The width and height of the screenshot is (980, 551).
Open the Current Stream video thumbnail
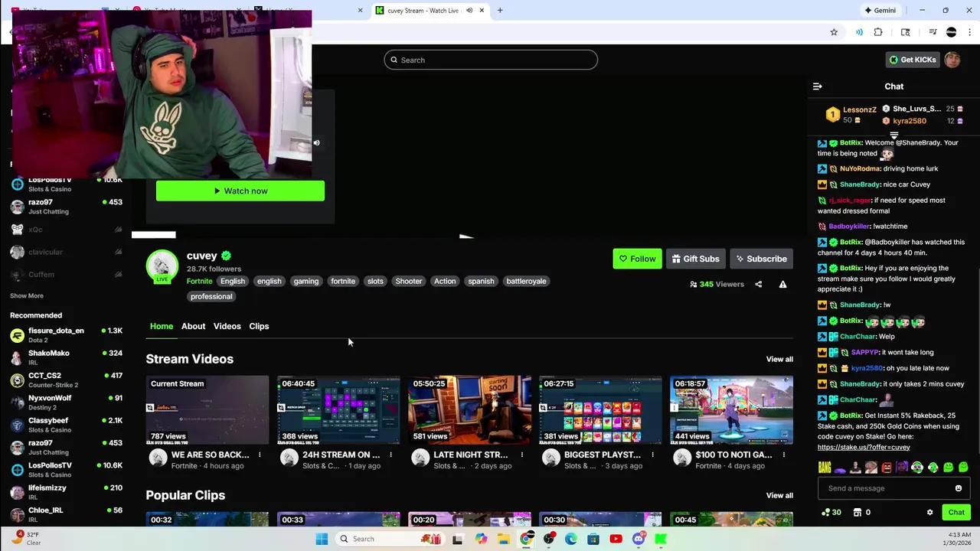pyautogui.click(x=207, y=410)
